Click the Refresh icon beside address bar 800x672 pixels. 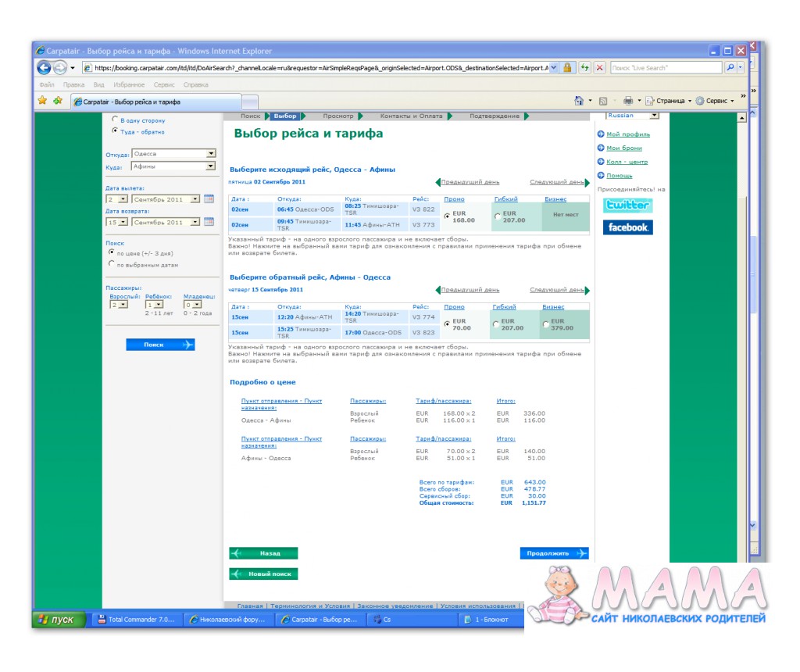click(584, 68)
